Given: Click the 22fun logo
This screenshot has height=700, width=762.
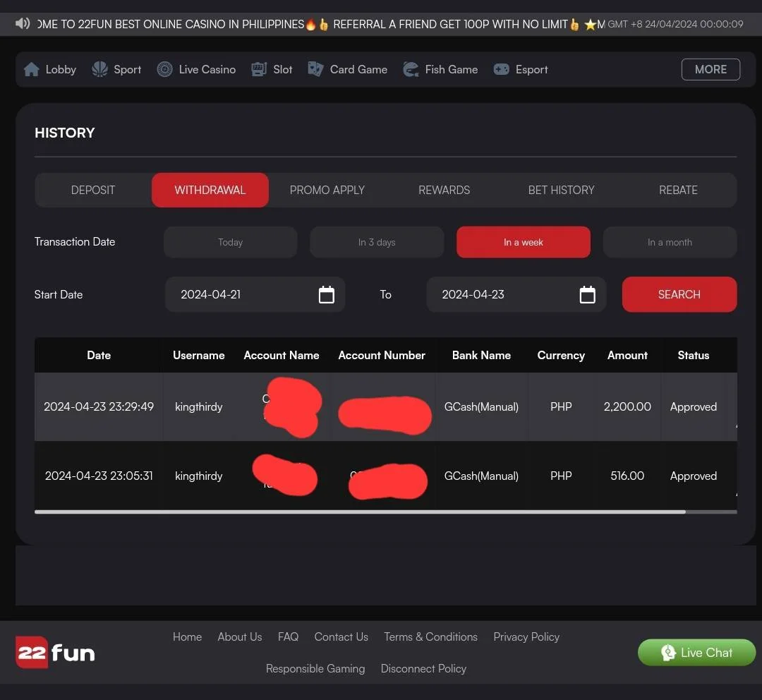Looking at the screenshot, I should pyautogui.click(x=55, y=652).
